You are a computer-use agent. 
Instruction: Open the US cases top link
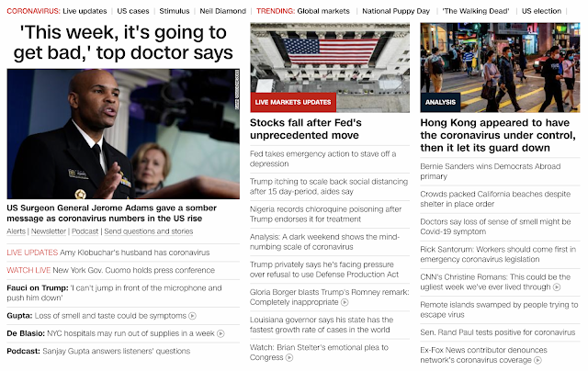(133, 11)
